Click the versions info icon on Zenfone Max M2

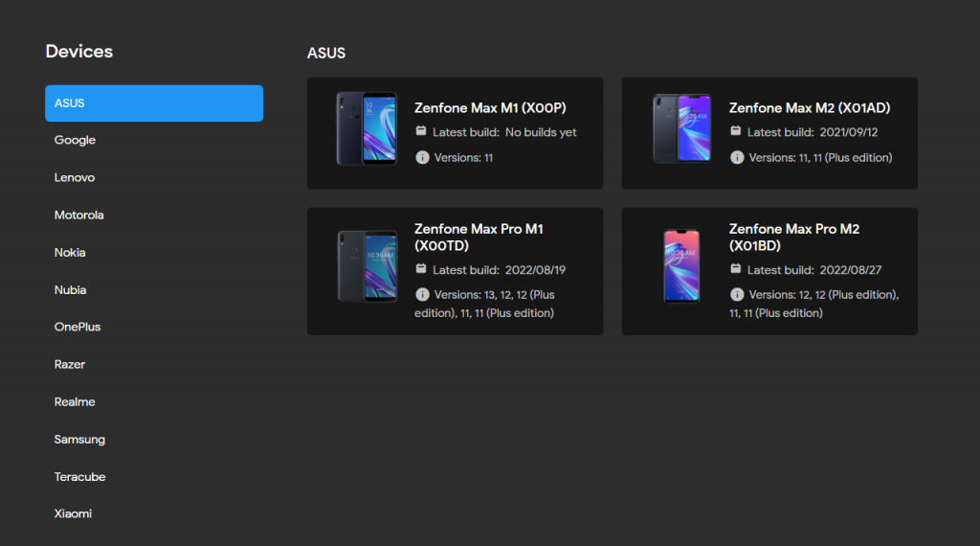point(737,158)
